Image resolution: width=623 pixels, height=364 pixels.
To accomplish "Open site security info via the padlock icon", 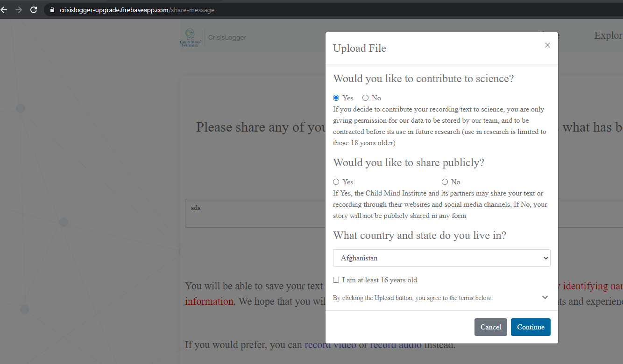I will point(51,9).
